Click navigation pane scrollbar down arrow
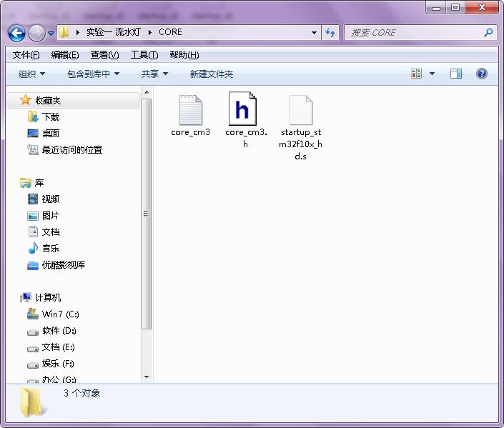 point(147,377)
